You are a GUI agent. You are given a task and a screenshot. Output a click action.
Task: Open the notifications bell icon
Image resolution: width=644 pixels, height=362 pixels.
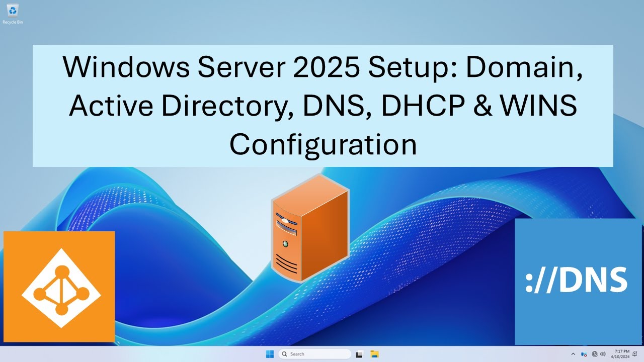pyautogui.click(x=635, y=354)
